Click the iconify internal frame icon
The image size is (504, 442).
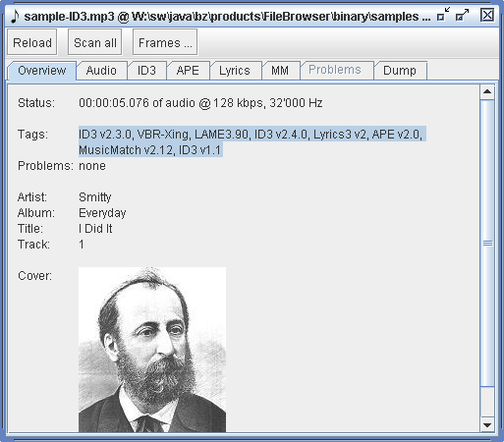443,15
